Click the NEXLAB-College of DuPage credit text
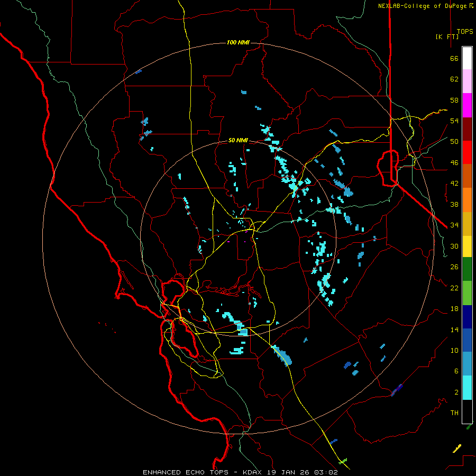Screen dimensions: 476x476 pos(425,6)
